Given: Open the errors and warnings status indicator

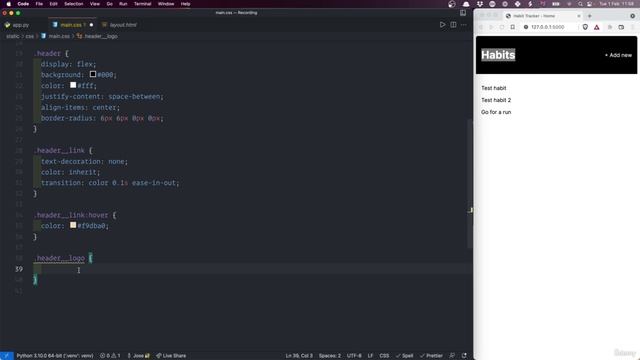Looking at the screenshot, I should pyautogui.click(x=110, y=356).
